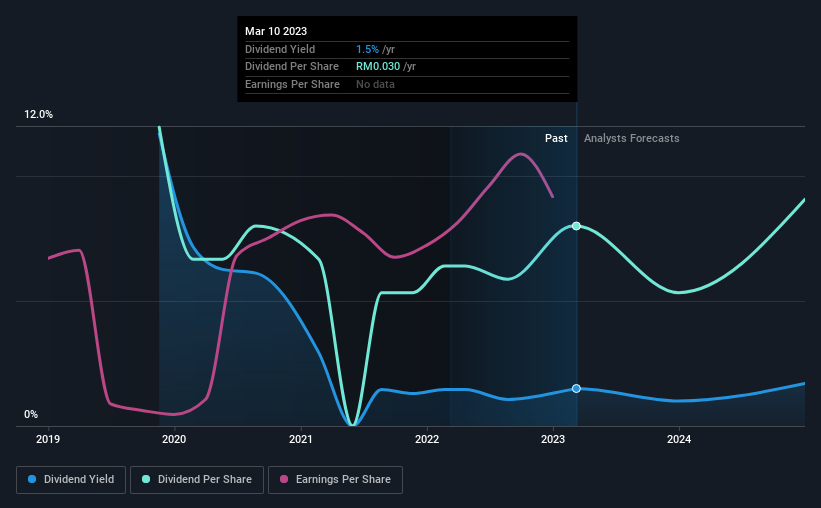821x508 pixels.
Task: Click the Dividend Yield row label in tooltip
Action: 280,49
